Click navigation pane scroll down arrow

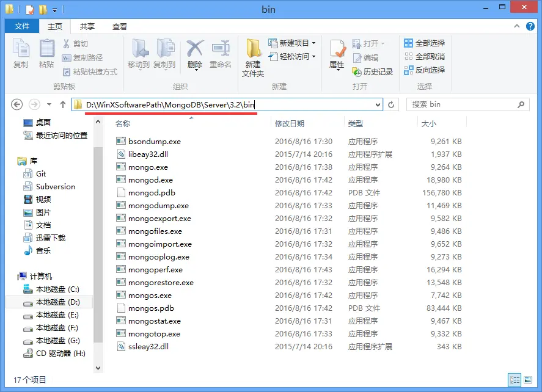point(98,368)
